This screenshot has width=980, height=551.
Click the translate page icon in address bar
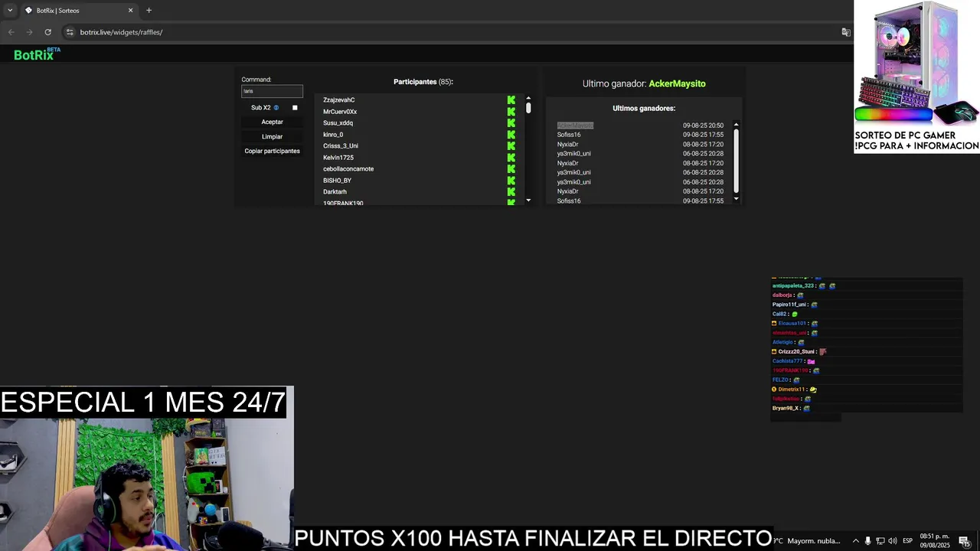(x=846, y=32)
